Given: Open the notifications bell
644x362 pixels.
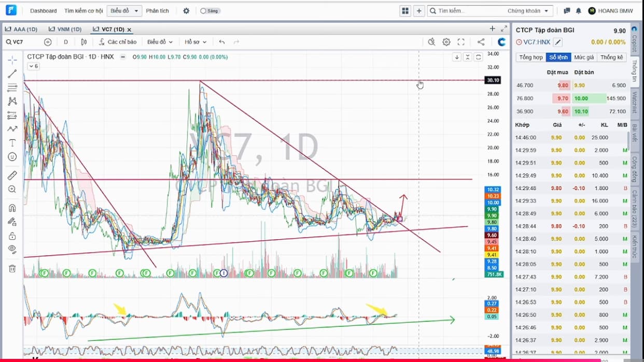Looking at the screenshot, I should coord(579,11).
